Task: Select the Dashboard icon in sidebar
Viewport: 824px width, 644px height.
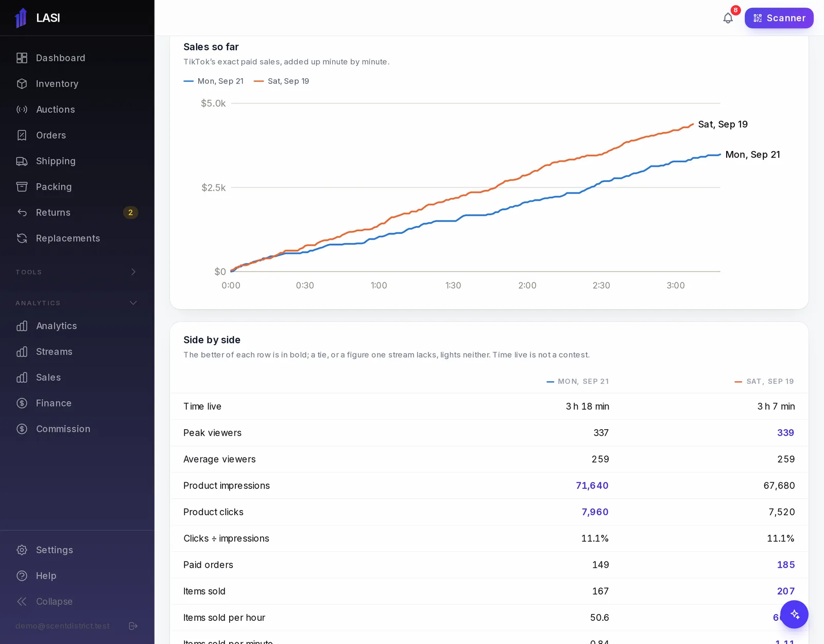Action: 22,58
